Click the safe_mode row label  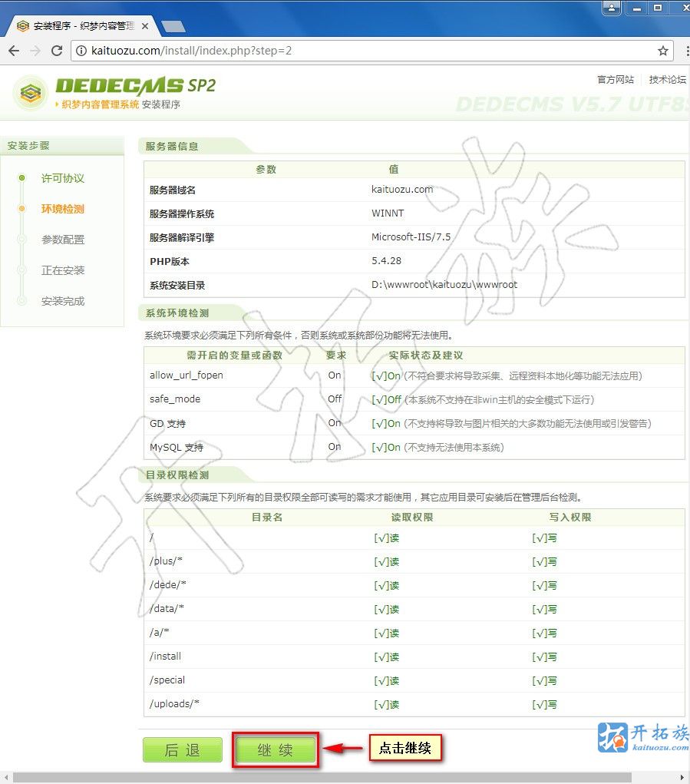coord(175,399)
